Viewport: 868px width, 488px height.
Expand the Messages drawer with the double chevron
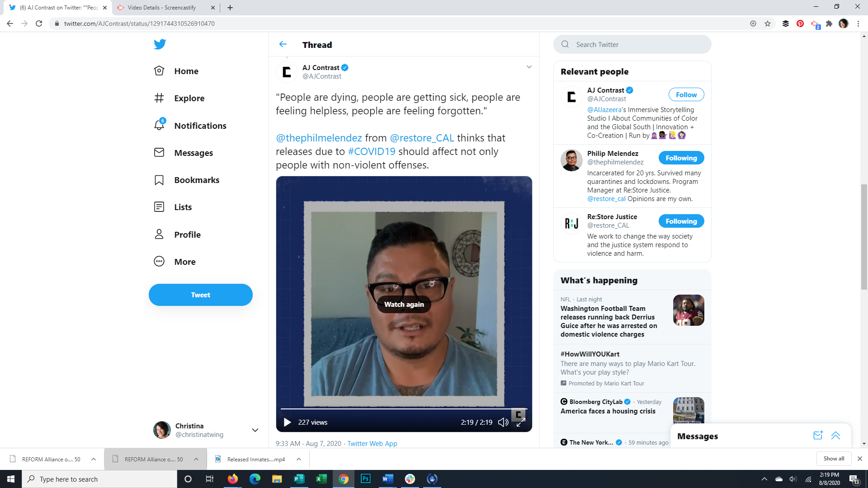[835, 436]
